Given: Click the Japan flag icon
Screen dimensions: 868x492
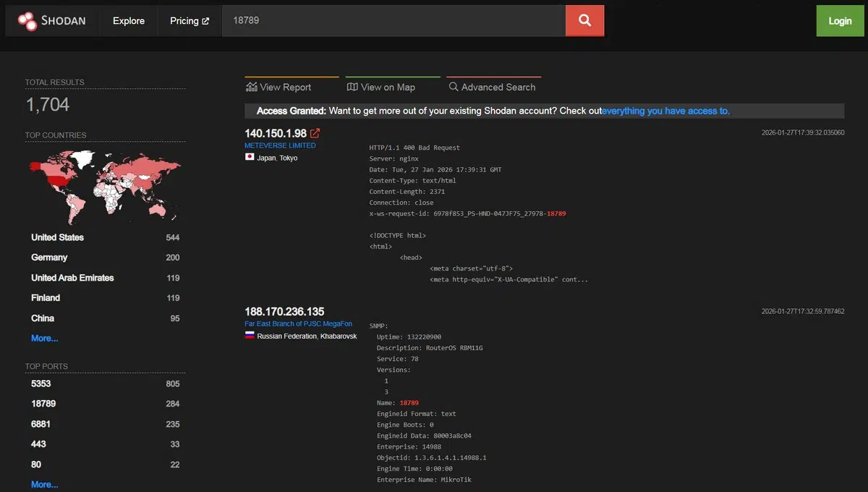Looking at the screenshot, I should [250, 157].
